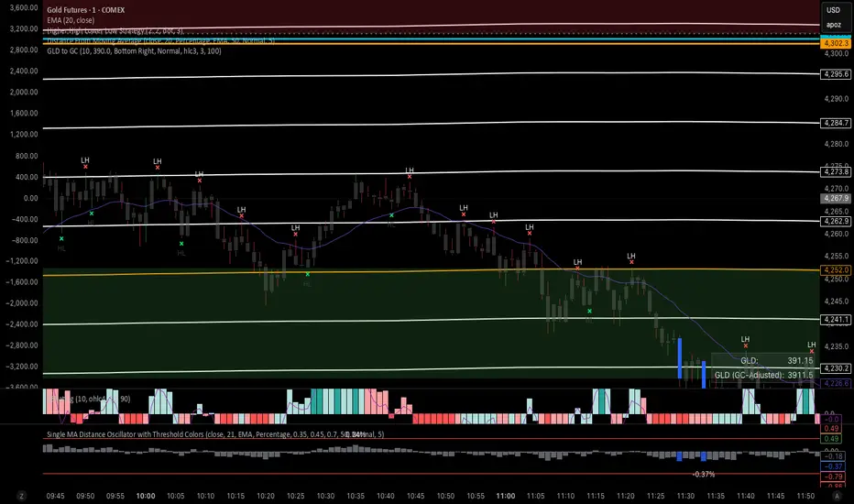Viewport: 854px width, 504px height.
Task: Click the green 0.49 scale label
Action: [832, 439]
